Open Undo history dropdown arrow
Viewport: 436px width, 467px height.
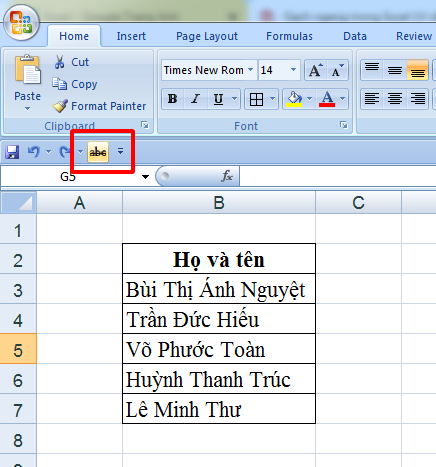tap(48, 152)
